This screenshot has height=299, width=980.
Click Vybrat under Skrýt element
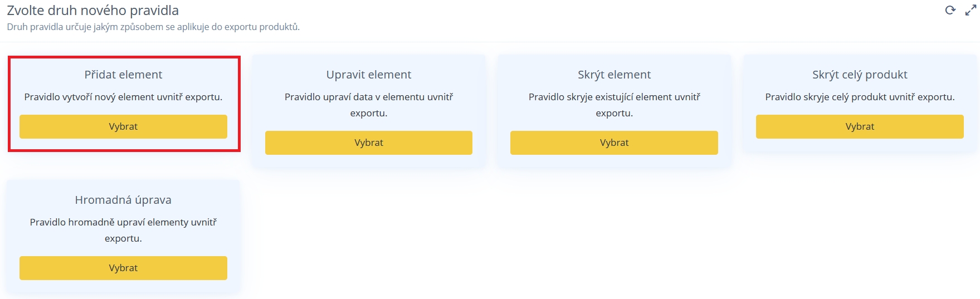(614, 143)
